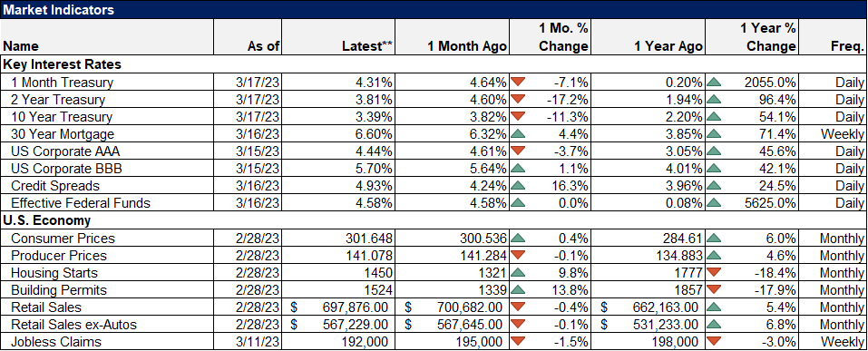Click red down arrow for US Corporate AAA -3.7%
This screenshot has width=868, height=351.
[518, 151]
